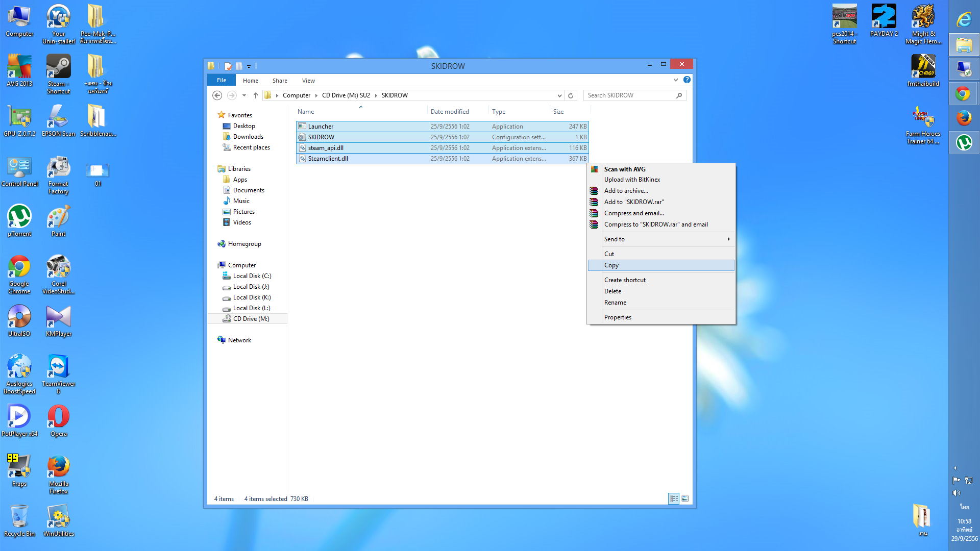This screenshot has width=980, height=551.
Task: Expand the Send to submenu arrow
Action: click(728, 239)
